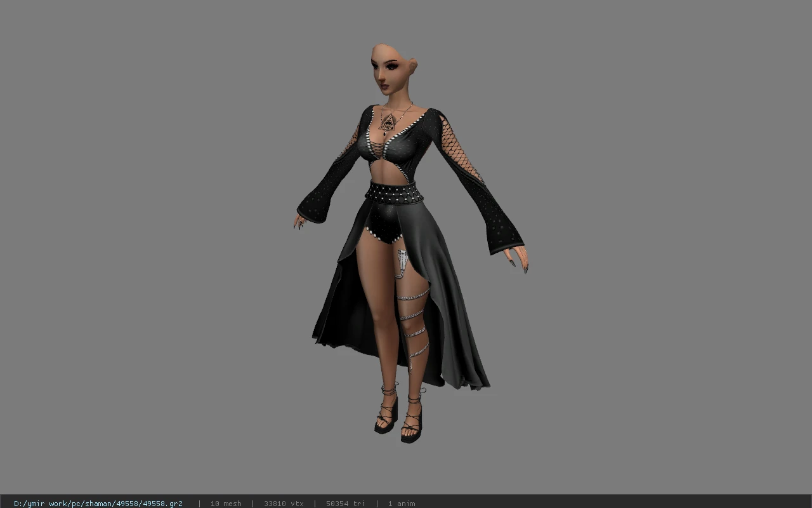The image size is (812, 508).
Task: Click the '1 anim' status entry
Action: pos(402,504)
